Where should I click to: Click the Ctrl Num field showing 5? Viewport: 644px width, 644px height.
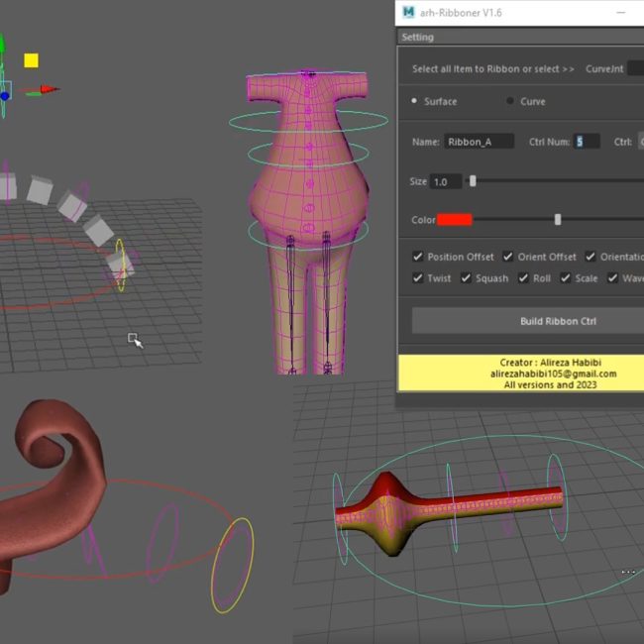[x=587, y=142]
